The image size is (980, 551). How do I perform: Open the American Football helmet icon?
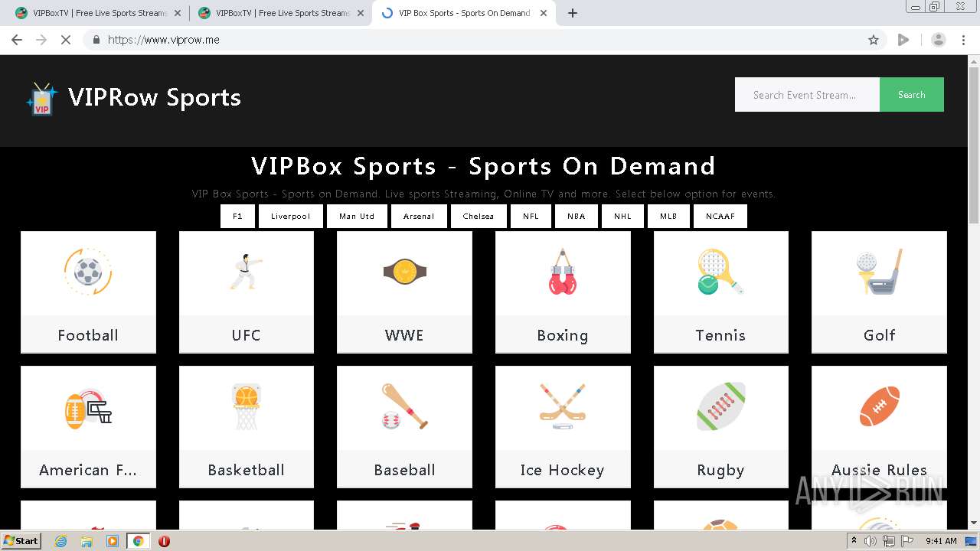88,408
